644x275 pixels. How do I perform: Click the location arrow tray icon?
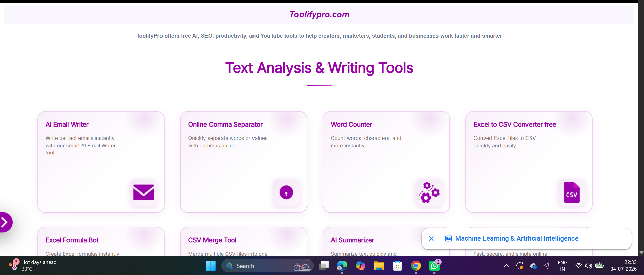coord(547,266)
